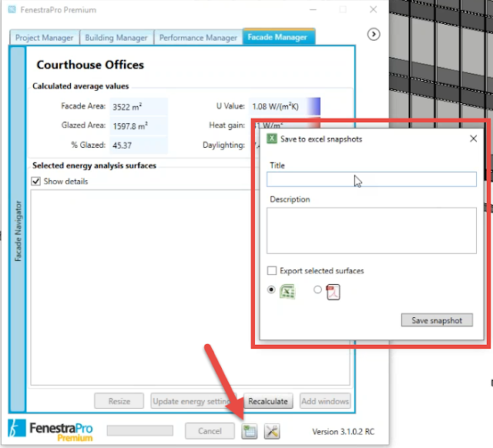Click the PDF format icon in dialog
This screenshot has height=448, width=493.
click(x=333, y=292)
